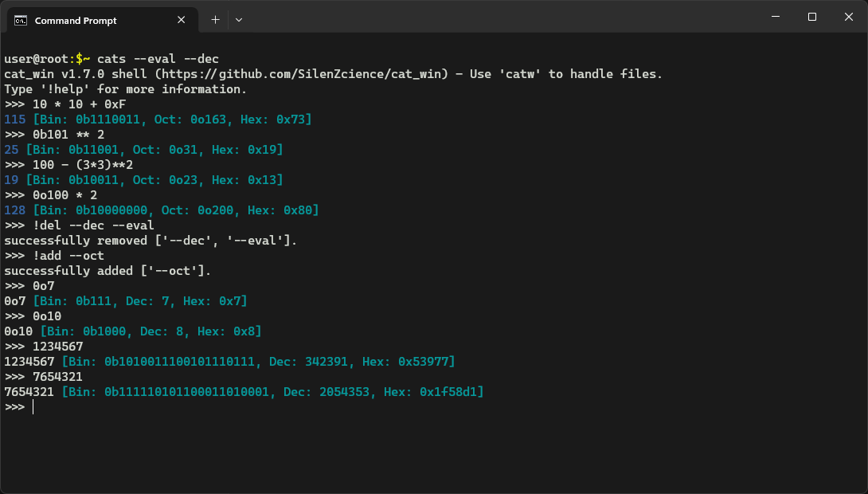Click the terminal input cursor at the prompt
The width and height of the screenshot is (868, 494).
tap(33, 406)
